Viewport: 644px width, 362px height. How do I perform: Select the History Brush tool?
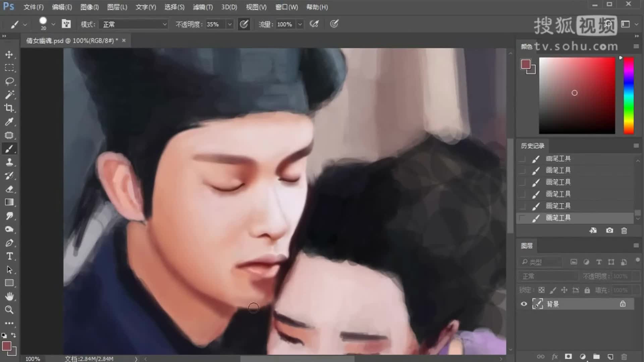pyautogui.click(x=9, y=176)
